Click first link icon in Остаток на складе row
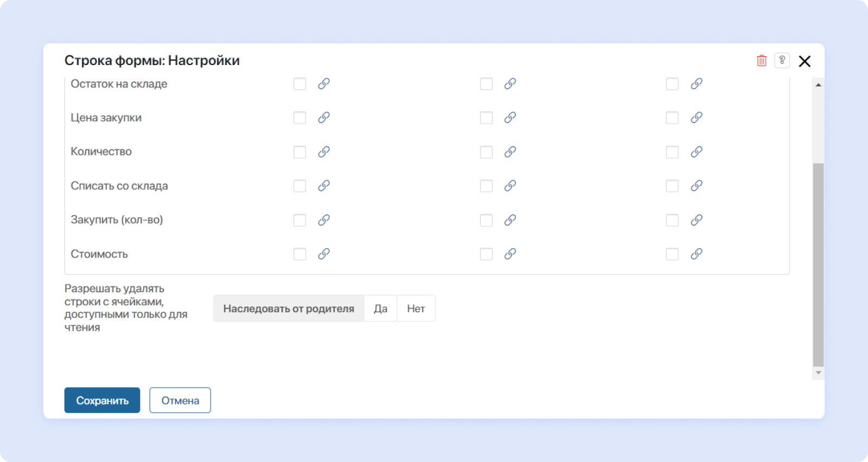The height and width of the screenshot is (462, 868). pos(324,84)
